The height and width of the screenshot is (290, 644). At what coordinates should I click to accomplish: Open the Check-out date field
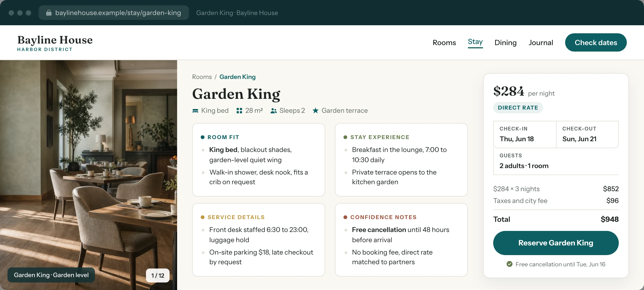click(587, 134)
